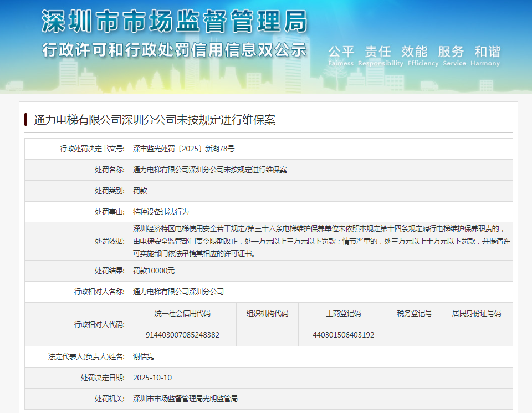Click the dark red marker beside page heading
The height and width of the screenshot is (413, 532).
click(26, 119)
